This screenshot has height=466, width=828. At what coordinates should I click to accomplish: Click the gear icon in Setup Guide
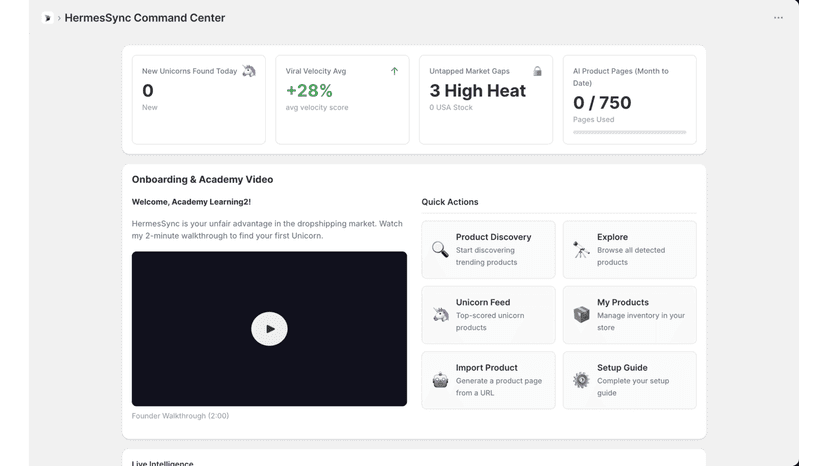[581, 380]
